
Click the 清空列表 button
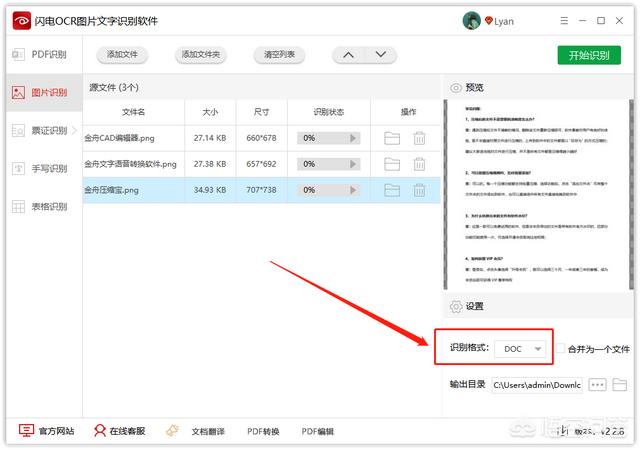click(279, 55)
